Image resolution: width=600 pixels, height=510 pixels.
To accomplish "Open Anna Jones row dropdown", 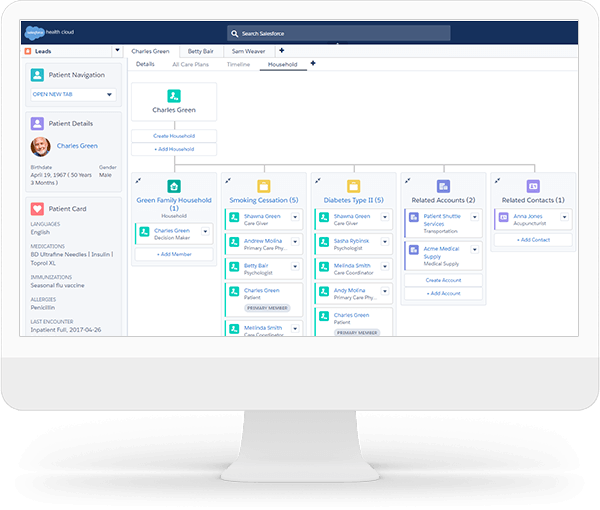I will (564, 217).
